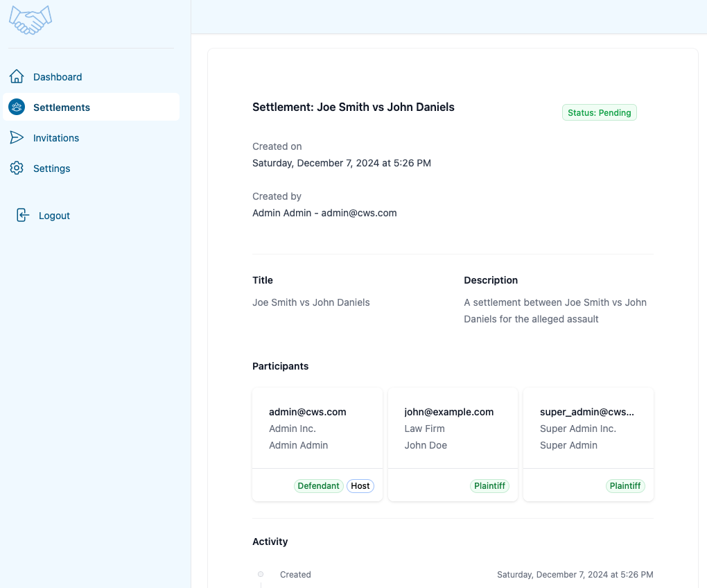The height and width of the screenshot is (588, 707).
Task: Go to Invitations page
Action: click(x=56, y=138)
